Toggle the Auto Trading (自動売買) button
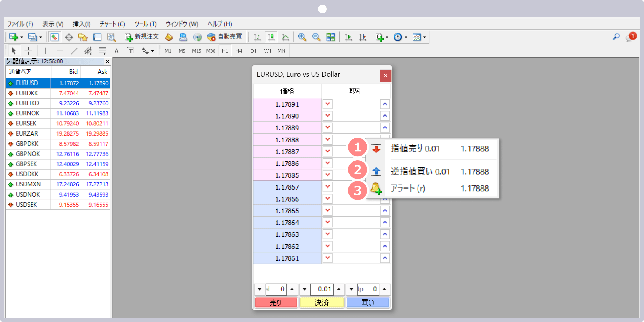 (224, 37)
